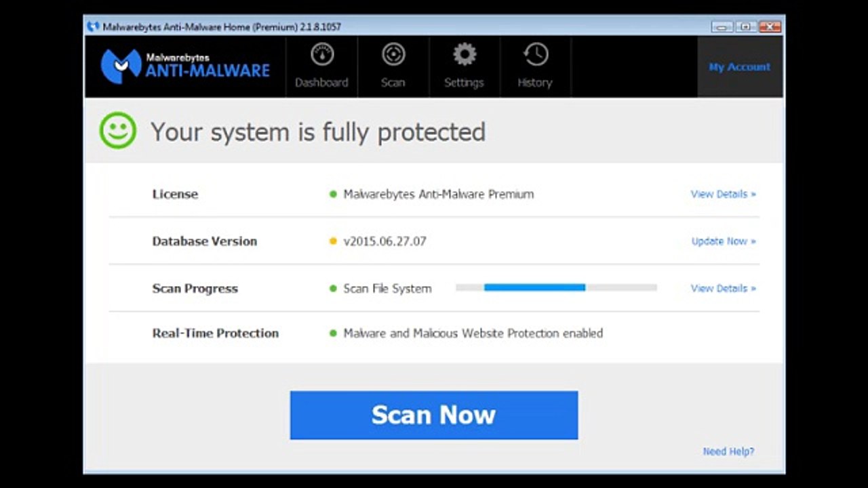Click the green smiley status icon
This screenshot has width=868, height=488.
click(x=118, y=131)
